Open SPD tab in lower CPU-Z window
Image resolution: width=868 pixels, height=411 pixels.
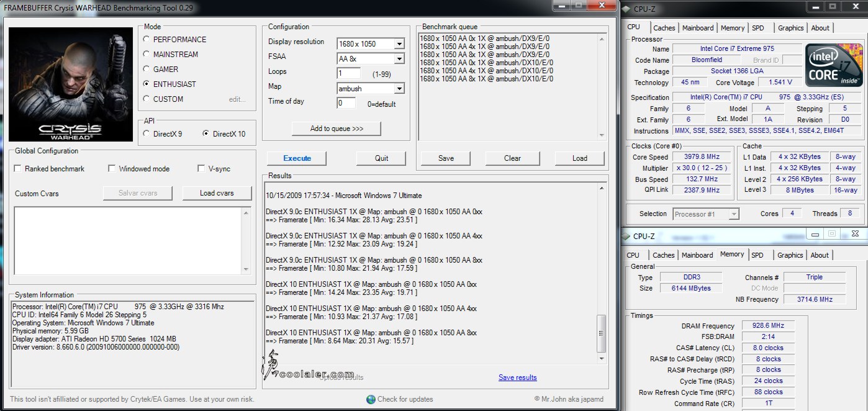(757, 255)
